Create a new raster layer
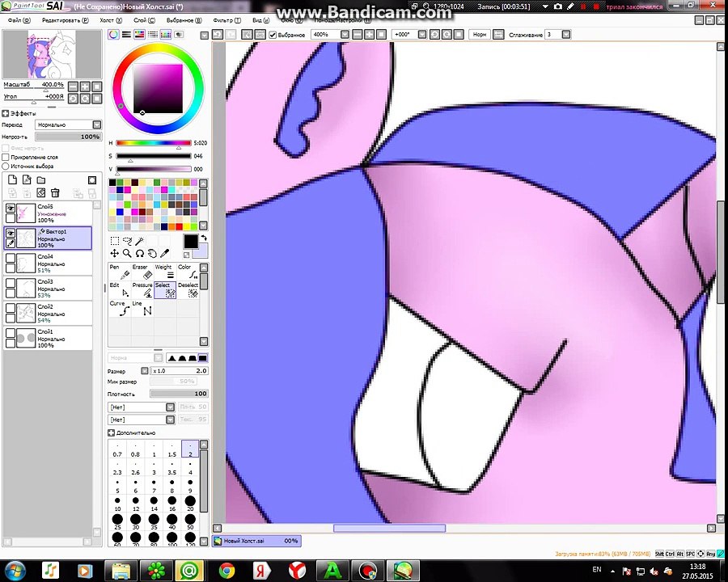Image resolution: width=728 pixels, height=582 pixels. click(x=12, y=180)
